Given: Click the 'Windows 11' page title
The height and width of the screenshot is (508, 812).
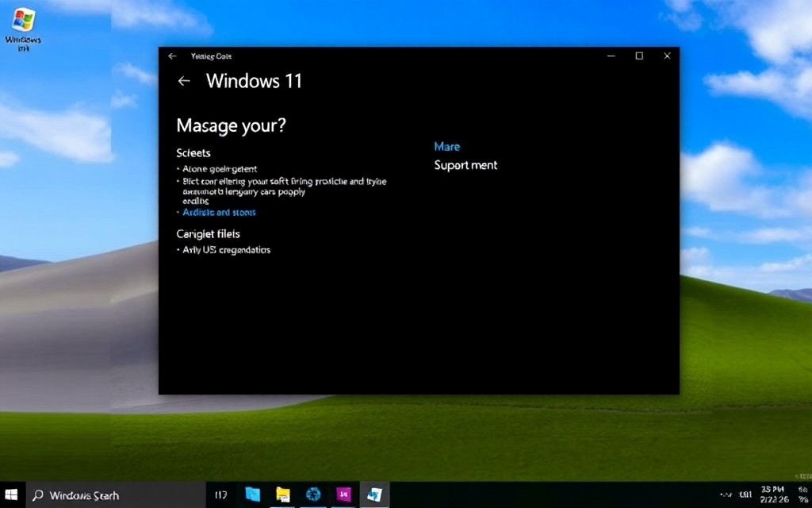Looking at the screenshot, I should tap(255, 81).
